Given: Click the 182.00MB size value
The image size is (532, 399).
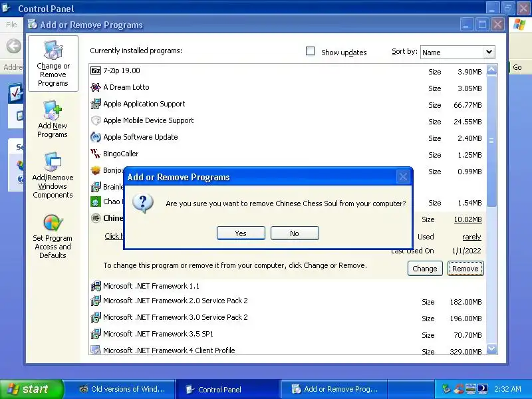Looking at the screenshot, I should click(465, 302).
